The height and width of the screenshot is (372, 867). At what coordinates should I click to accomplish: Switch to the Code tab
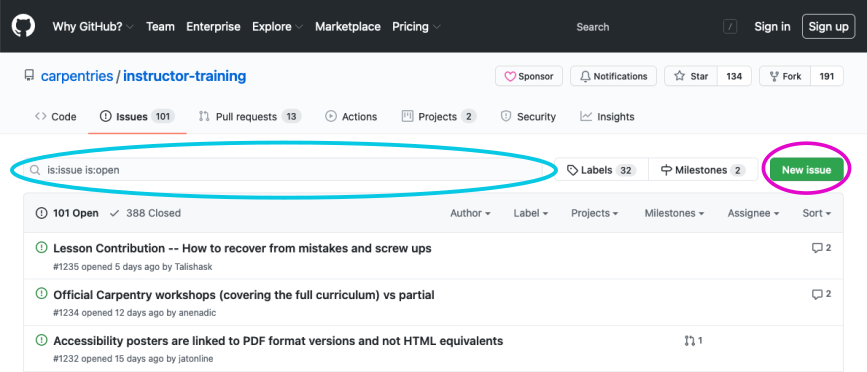coord(55,117)
